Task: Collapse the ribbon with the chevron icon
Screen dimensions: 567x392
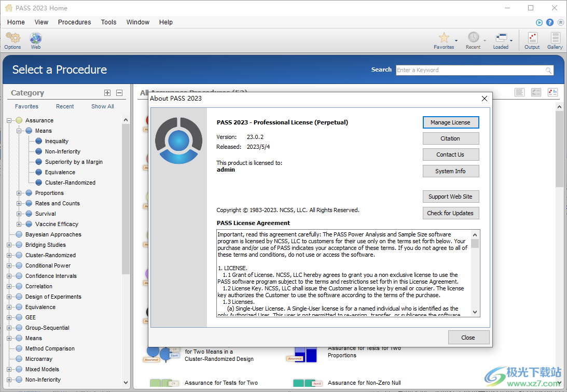Action: click(560, 22)
